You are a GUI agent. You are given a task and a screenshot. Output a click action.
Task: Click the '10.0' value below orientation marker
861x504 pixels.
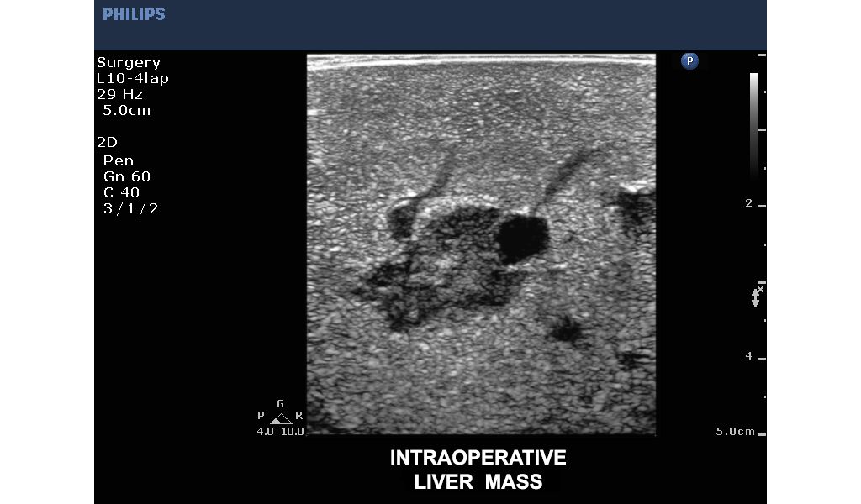pos(293,432)
